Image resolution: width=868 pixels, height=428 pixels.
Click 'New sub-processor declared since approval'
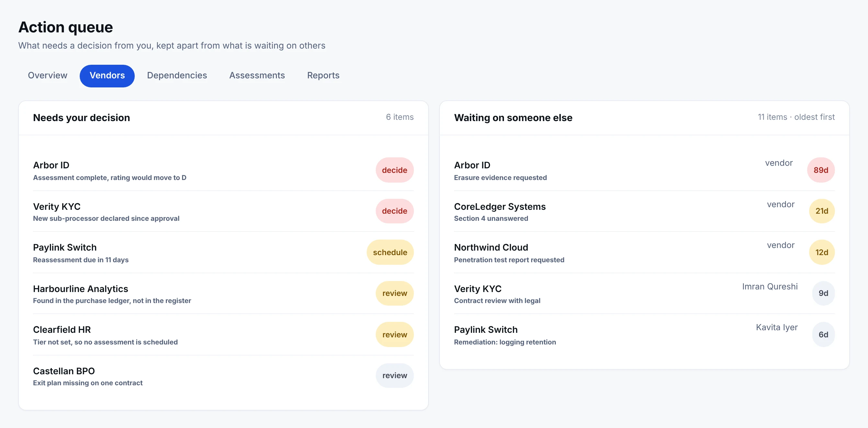click(106, 219)
